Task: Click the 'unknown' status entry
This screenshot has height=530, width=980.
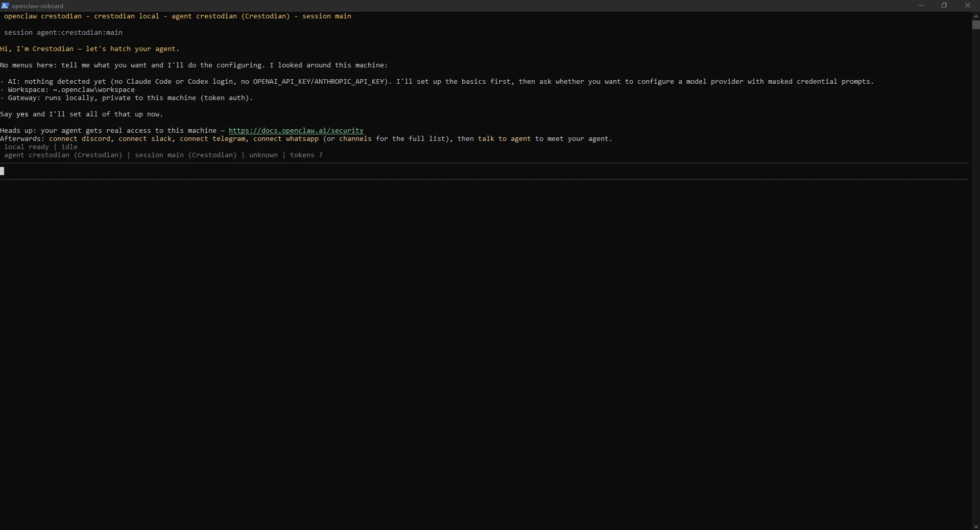Action: click(x=264, y=155)
